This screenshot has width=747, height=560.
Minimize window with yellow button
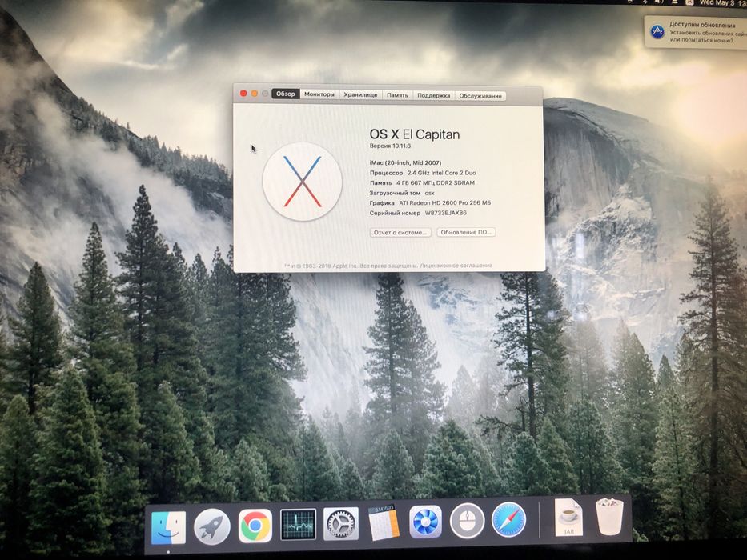coord(255,94)
